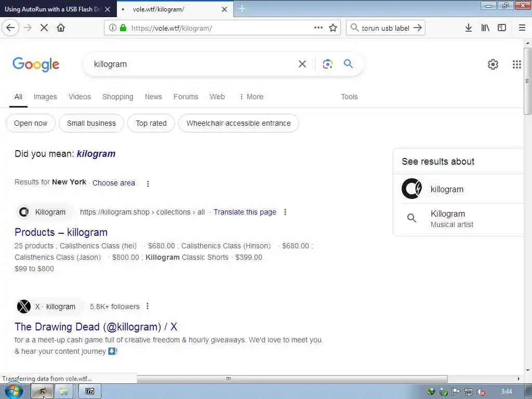Switch to Web results
Screen dimensions: 532x399
(x=217, y=97)
